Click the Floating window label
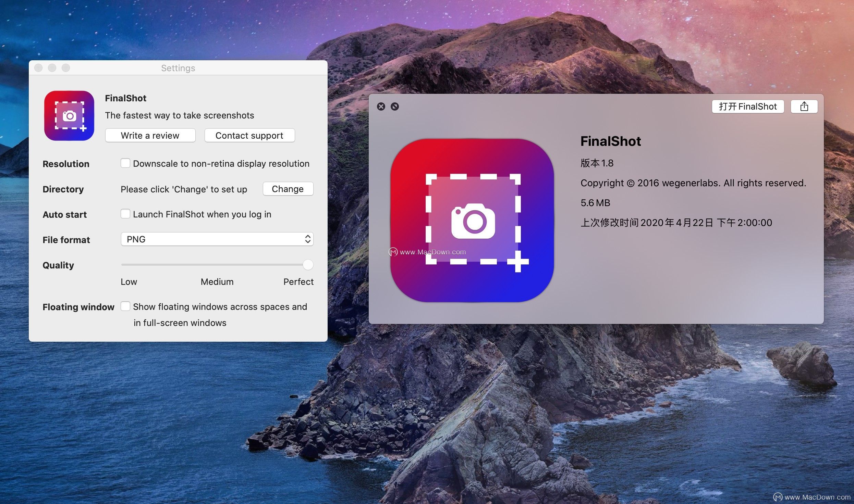 [x=78, y=307]
